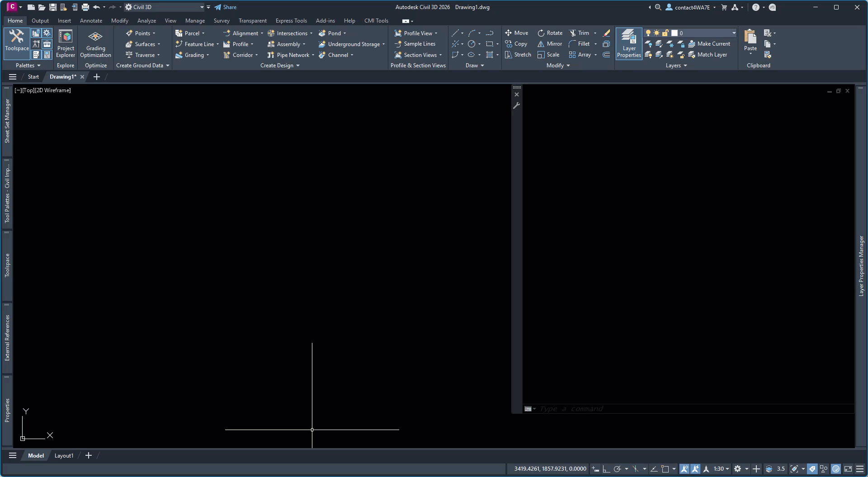Click the layer color swatch for layer 0
Screen dimensions: 868x477
(x=675, y=33)
